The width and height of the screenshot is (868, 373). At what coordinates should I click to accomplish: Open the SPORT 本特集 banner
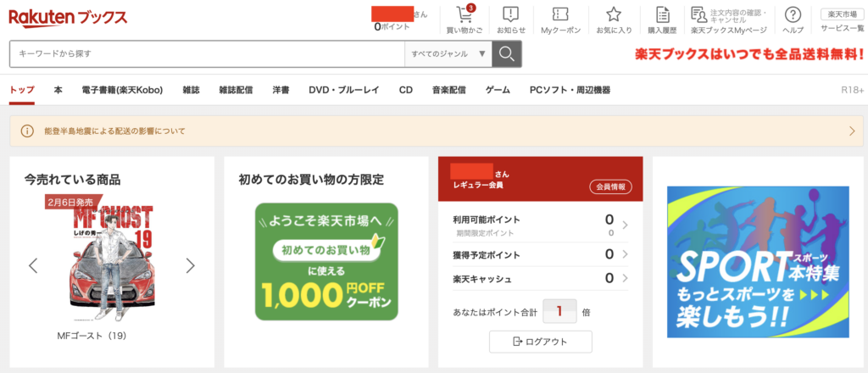(759, 262)
